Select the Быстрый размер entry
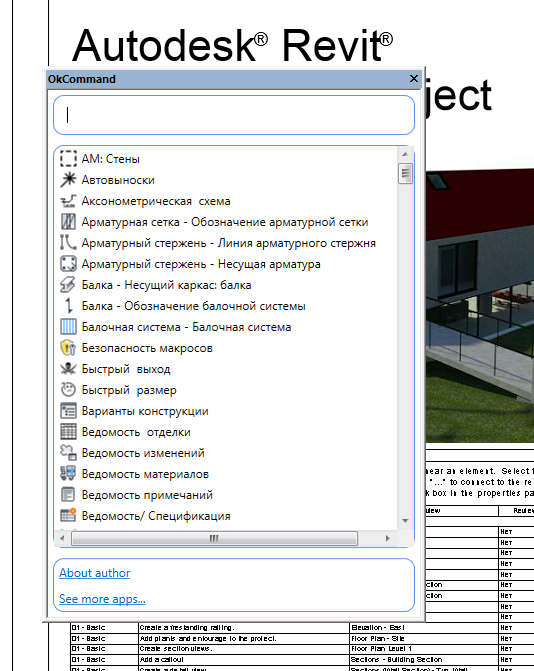Viewport: 534px width, 671px height. [x=129, y=389]
